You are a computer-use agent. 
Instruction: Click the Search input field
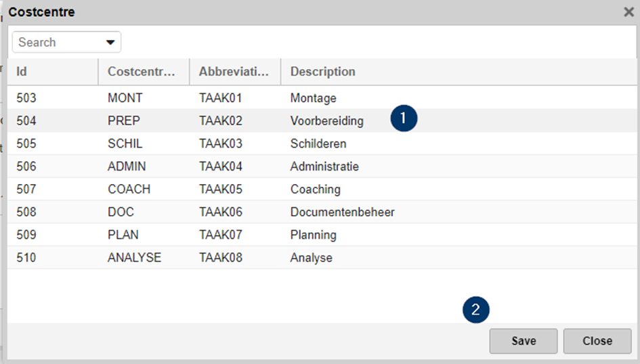tap(58, 42)
